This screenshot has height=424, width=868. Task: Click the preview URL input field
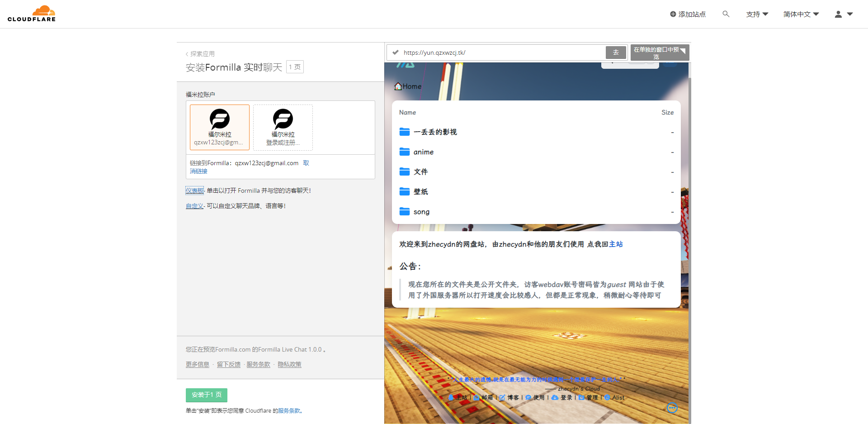(x=502, y=52)
